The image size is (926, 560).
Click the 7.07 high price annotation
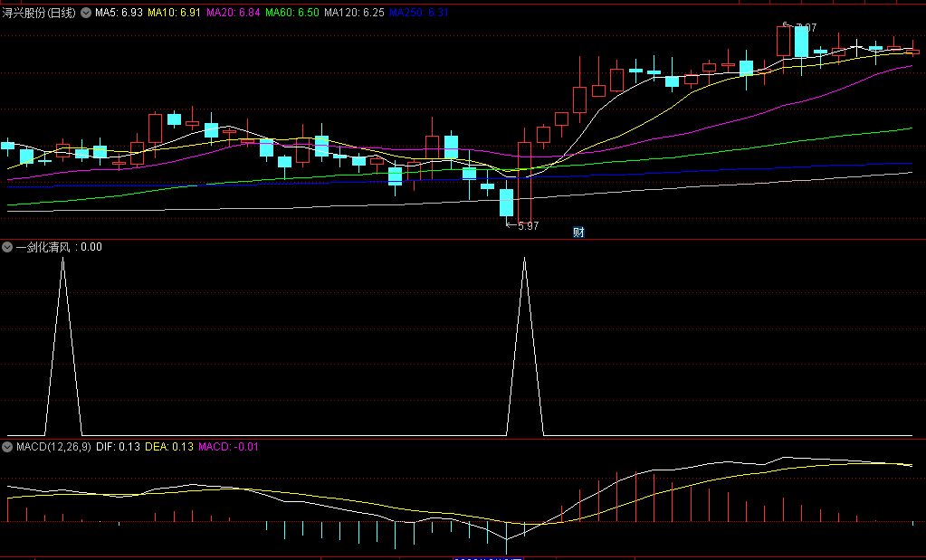(807, 28)
